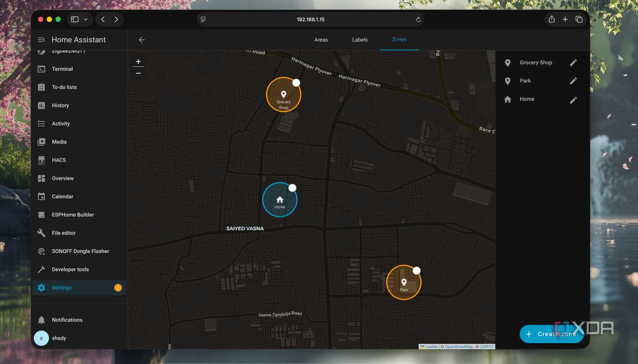Click the Park zone marker on map
This screenshot has height=364, width=638.
pos(404,282)
